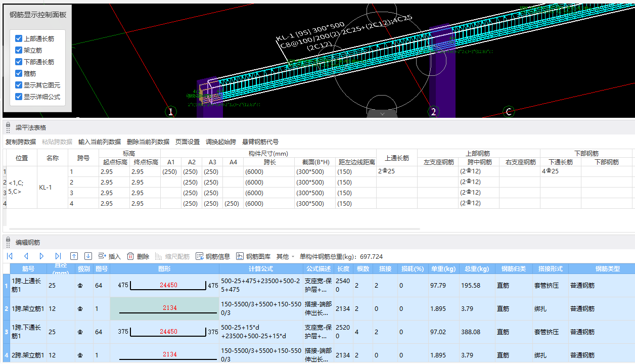Open 页面设置 page settings
The image size is (635, 364).
188,142
